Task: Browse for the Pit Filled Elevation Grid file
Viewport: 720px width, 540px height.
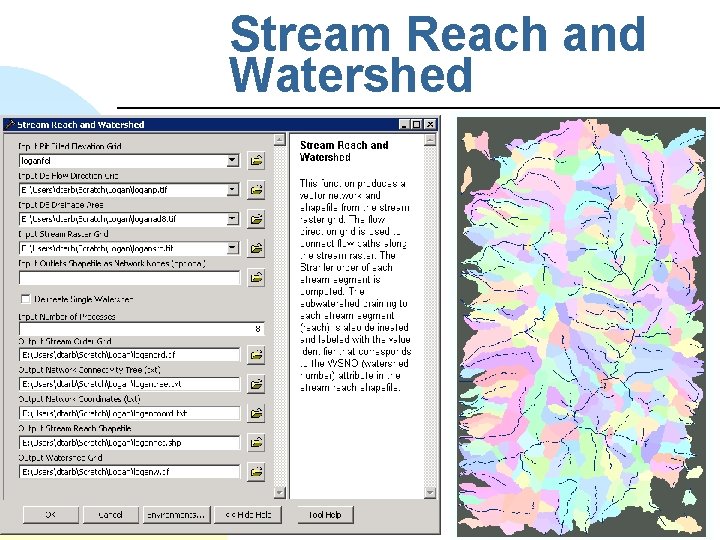Action: tap(256, 161)
